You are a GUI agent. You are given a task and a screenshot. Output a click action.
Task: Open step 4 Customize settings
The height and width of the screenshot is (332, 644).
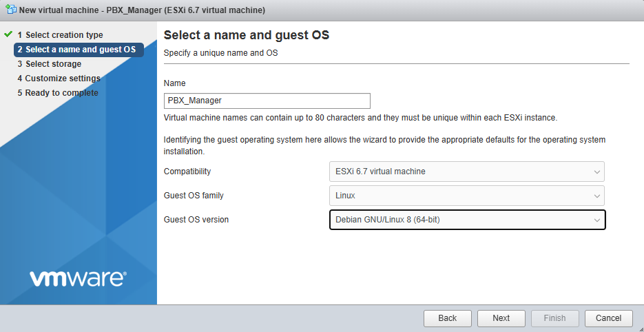coord(59,79)
